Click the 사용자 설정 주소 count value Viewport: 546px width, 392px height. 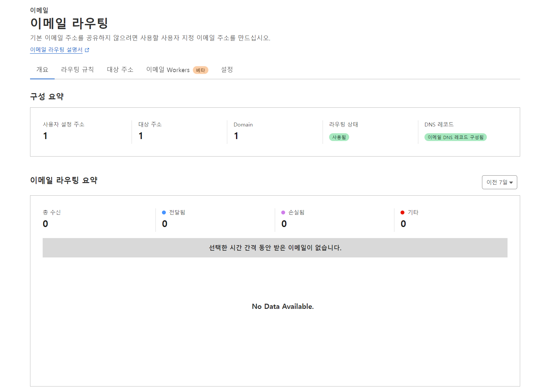pos(45,136)
